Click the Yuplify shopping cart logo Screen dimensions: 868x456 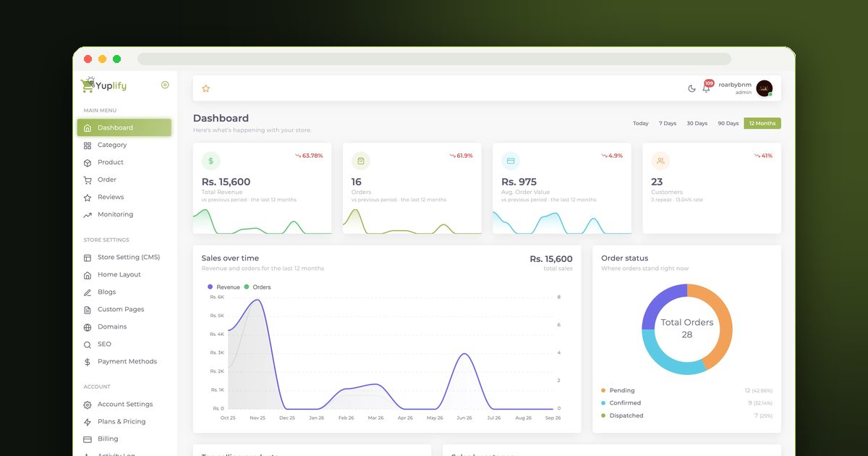pyautogui.click(x=103, y=85)
